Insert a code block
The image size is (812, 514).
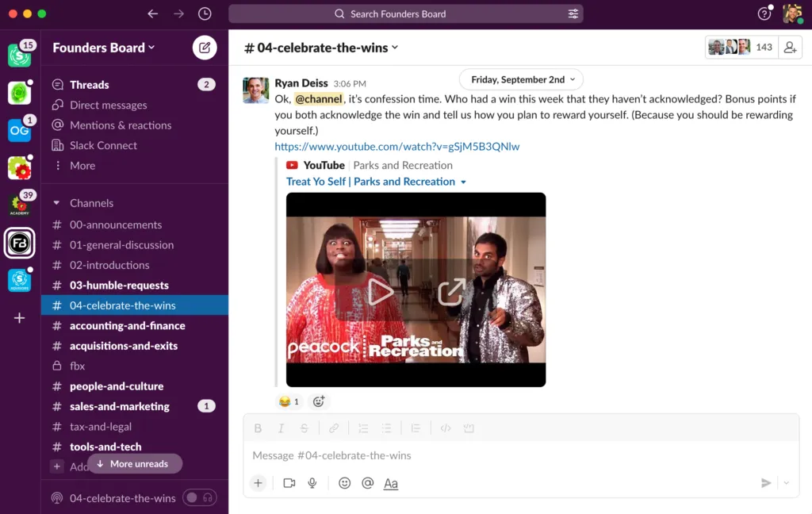point(469,428)
